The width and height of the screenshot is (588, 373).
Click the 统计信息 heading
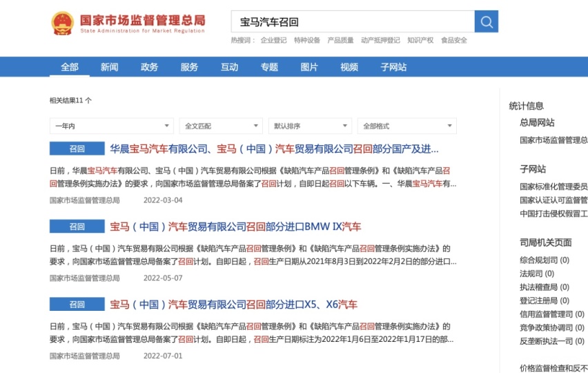526,106
